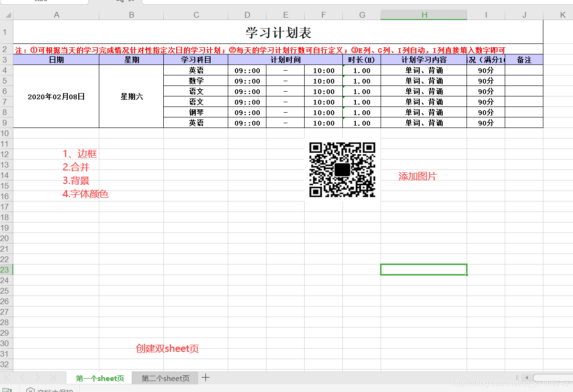Select column H by its header
The image size is (573, 392).
point(424,15)
